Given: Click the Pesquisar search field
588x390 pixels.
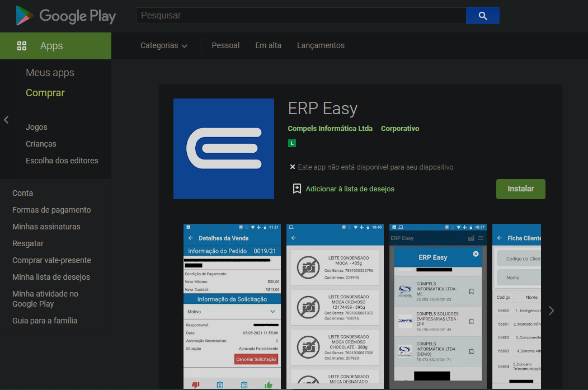Looking at the screenshot, I should [301, 16].
